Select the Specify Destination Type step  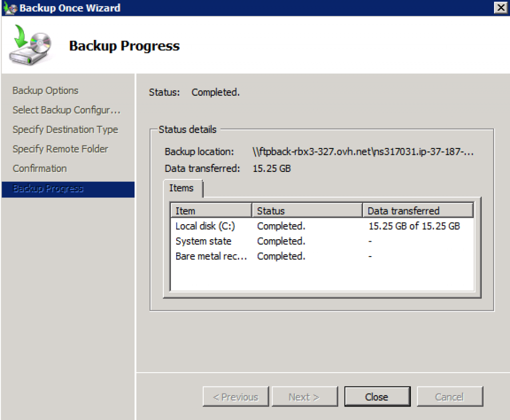65,130
